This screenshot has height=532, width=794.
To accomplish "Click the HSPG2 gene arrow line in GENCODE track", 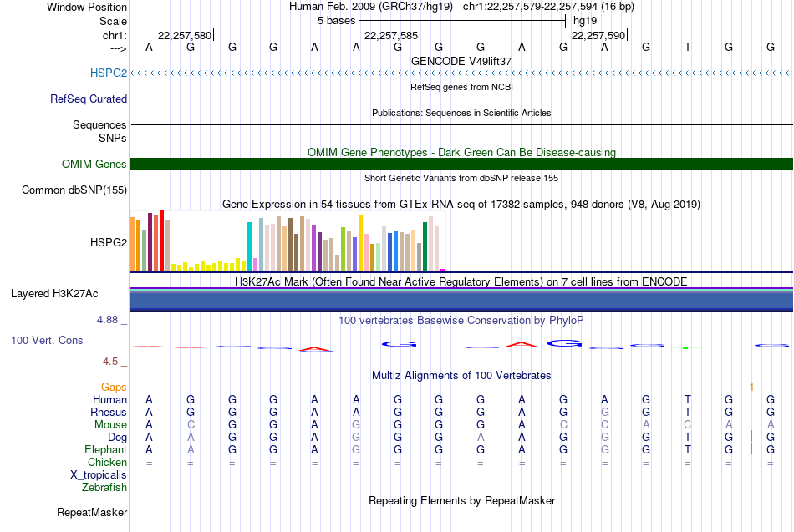I will tap(461, 73).
